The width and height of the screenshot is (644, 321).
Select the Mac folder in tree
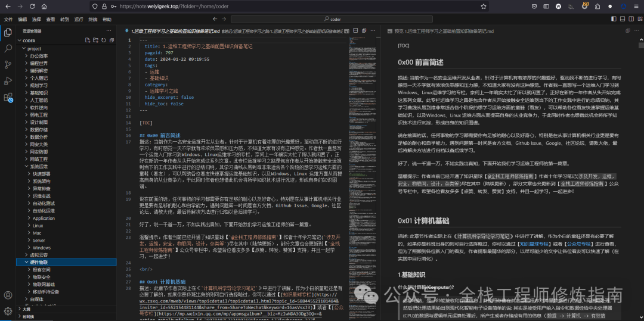[38, 233]
